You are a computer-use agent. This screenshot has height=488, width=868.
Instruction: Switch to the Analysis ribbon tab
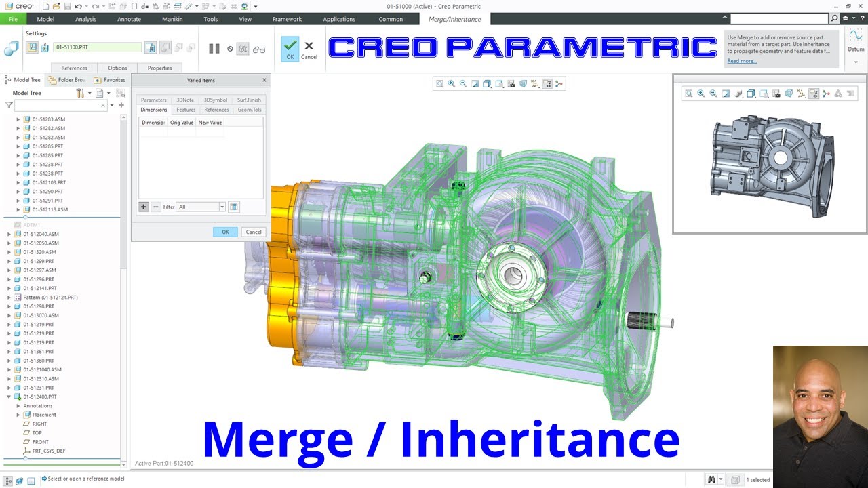[85, 19]
